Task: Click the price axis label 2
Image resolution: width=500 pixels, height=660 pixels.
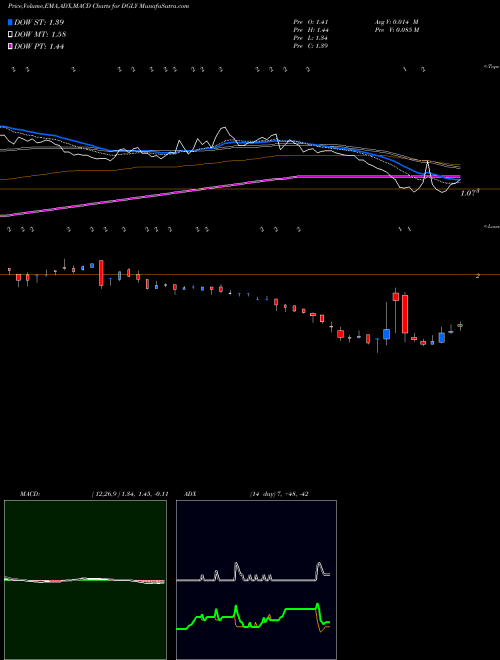Action: pyautogui.click(x=478, y=276)
